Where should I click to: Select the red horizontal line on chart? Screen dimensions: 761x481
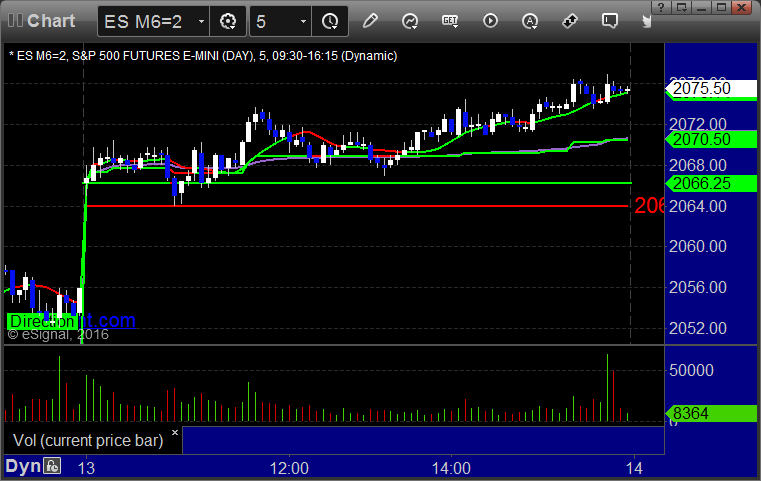point(357,206)
